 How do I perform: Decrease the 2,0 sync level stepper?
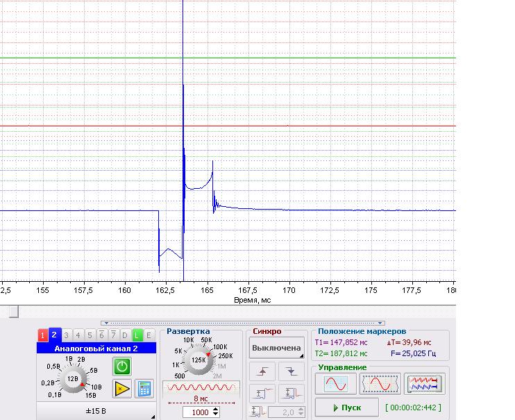(301, 414)
